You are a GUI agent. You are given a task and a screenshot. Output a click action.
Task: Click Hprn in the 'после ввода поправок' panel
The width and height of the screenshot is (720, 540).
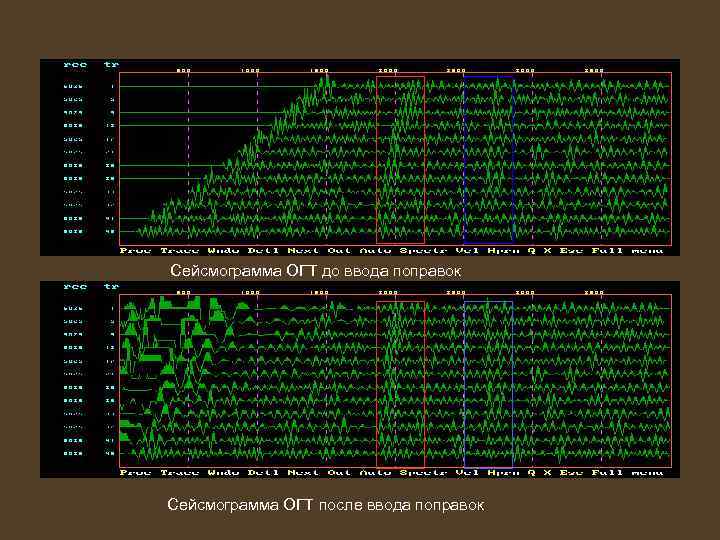coord(503,472)
